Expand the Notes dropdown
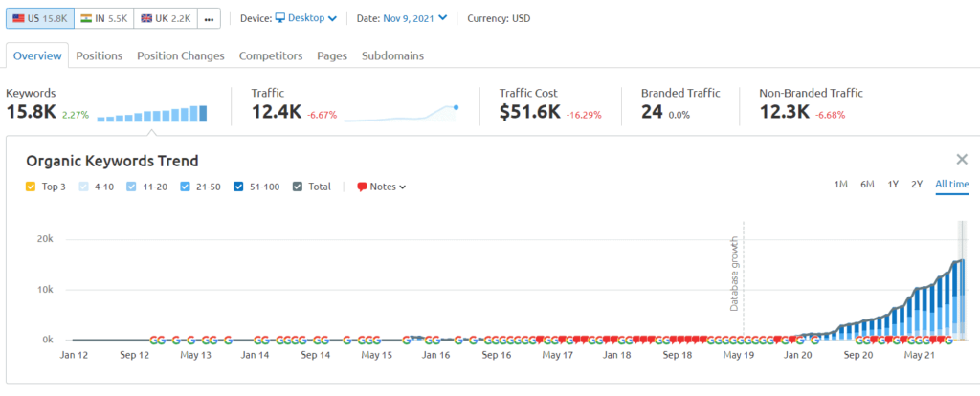This screenshot has width=980, height=396. (382, 187)
